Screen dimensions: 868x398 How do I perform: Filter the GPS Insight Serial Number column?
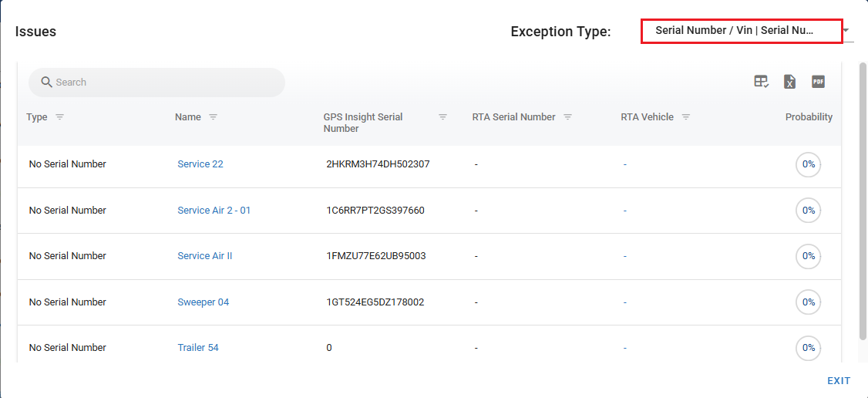(x=442, y=117)
